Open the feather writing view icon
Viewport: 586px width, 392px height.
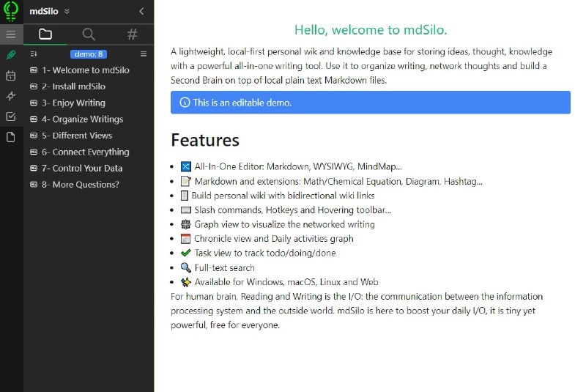(11, 55)
